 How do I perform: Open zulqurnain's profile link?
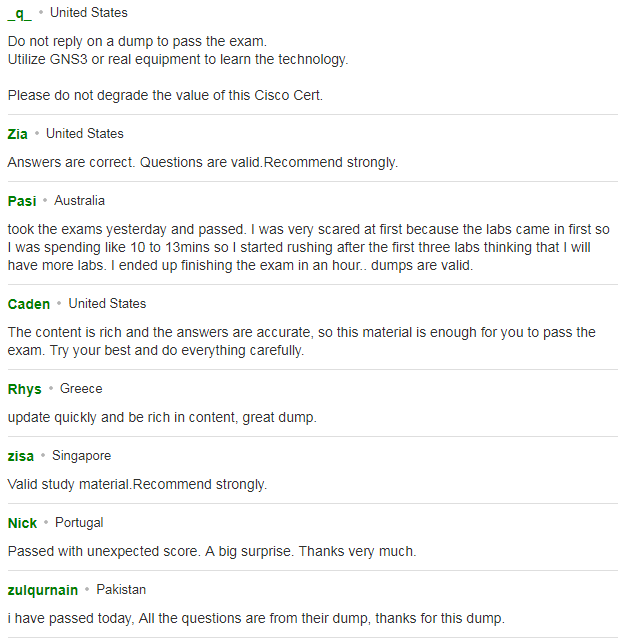tap(43, 590)
